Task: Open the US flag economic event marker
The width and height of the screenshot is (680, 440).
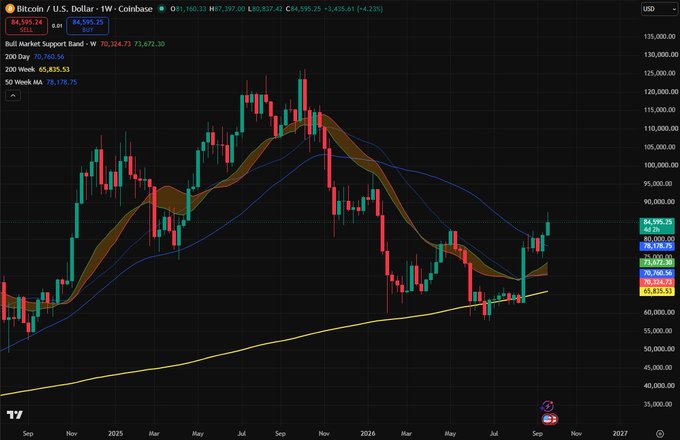Action: click(x=549, y=419)
